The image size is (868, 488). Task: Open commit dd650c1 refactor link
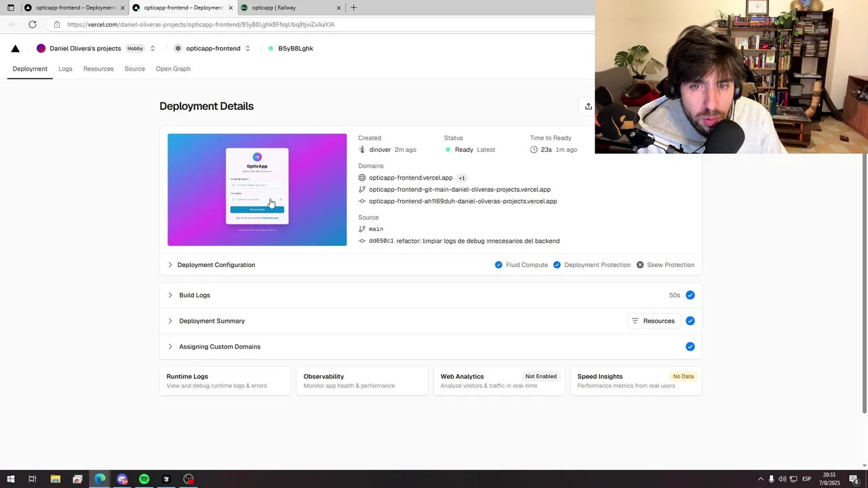(464, 241)
